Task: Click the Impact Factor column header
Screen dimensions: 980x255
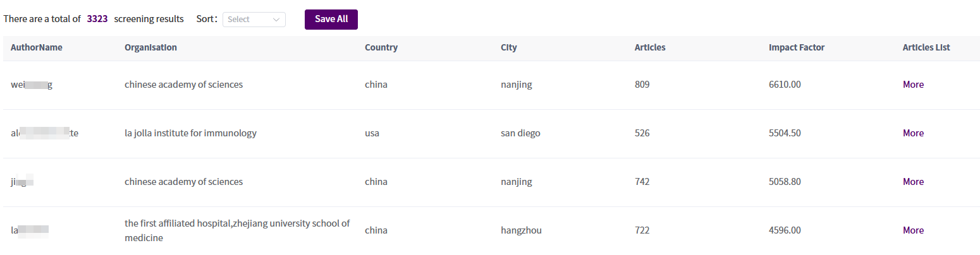Action: (x=797, y=47)
